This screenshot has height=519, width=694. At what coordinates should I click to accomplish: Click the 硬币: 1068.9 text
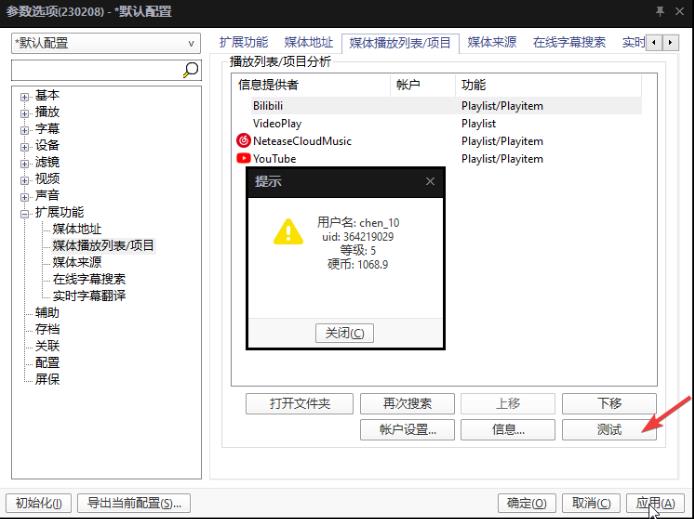(x=358, y=265)
